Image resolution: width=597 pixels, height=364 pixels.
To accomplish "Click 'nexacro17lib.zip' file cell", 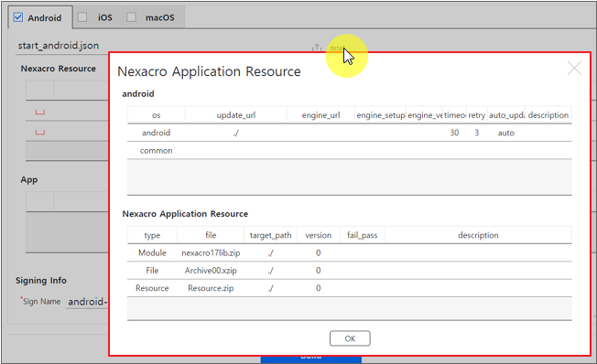I will pyautogui.click(x=211, y=253).
